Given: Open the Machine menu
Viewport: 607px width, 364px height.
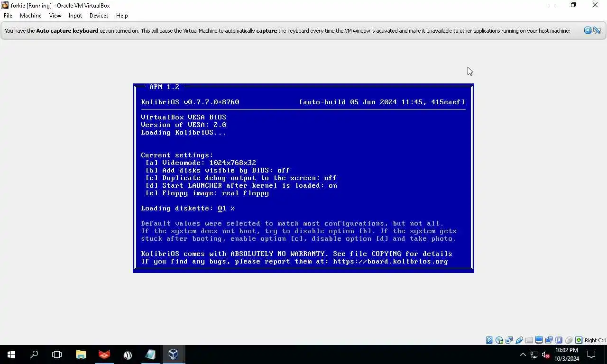Looking at the screenshot, I should (x=31, y=16).
